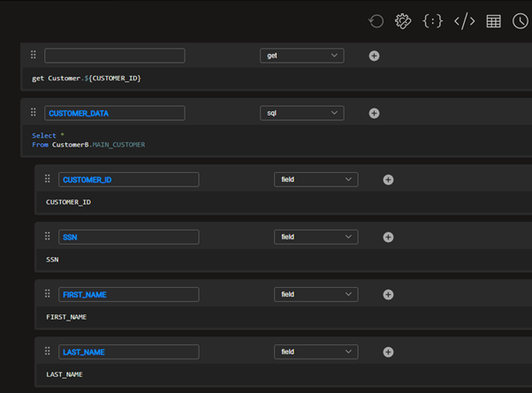This screenshot has height=393, width=532.
Task: Select the SSN name text box
Action: point(128,237)
